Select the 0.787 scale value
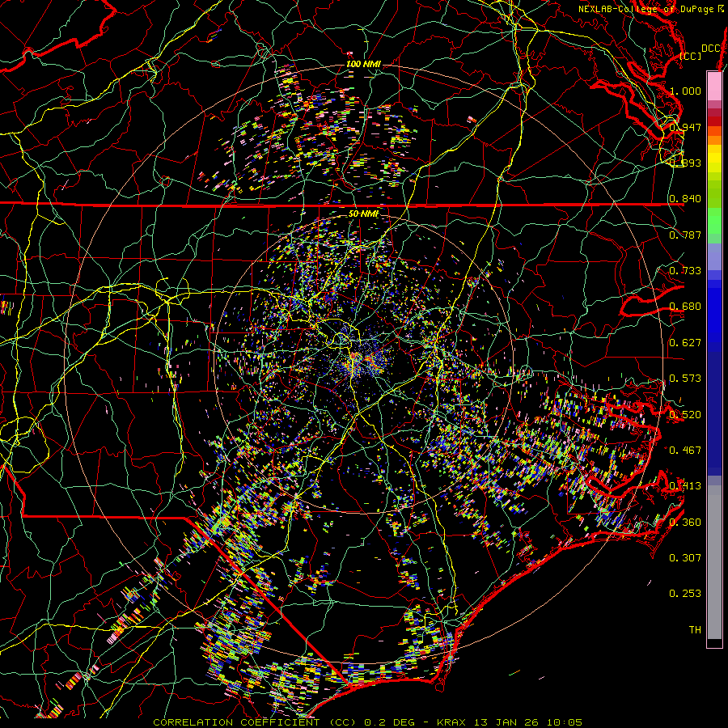Image resolution: width=728 pixels, height=728 pixels. [685, 235]
